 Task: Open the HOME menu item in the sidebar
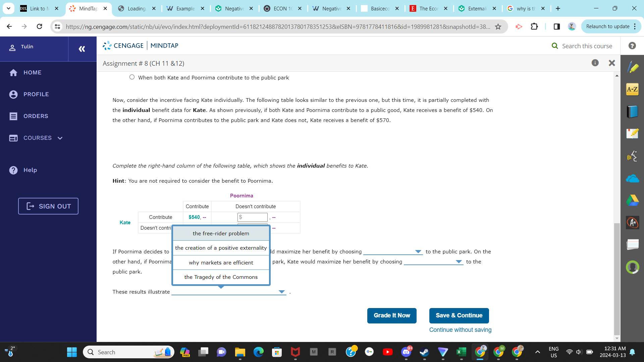(33, 72)
